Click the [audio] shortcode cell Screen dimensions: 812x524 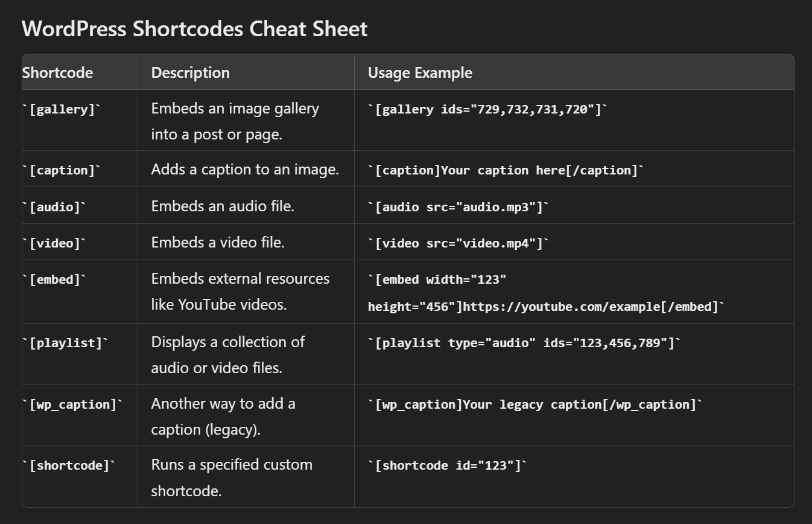point(54,207)
